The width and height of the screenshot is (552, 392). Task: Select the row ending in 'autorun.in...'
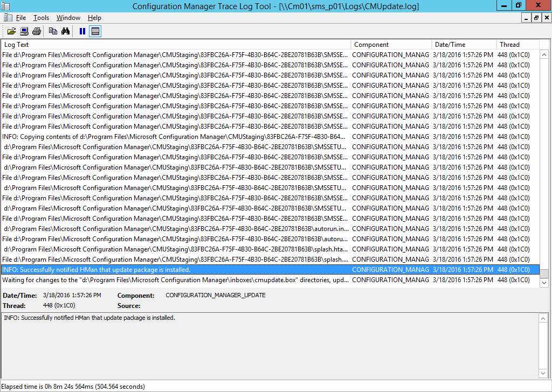270,229
